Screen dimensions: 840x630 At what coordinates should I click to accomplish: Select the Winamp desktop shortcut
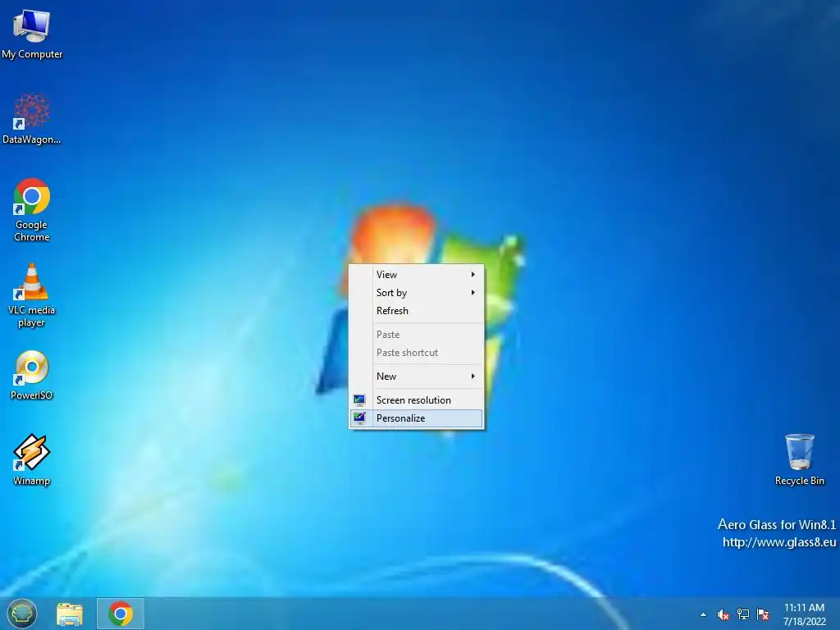point(32,459)
